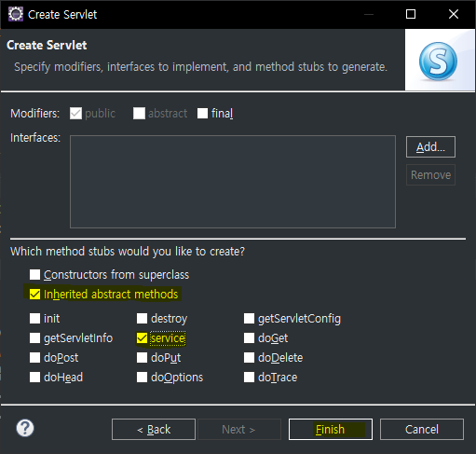Select the destroy method stub
476x454 pixels.
[x=142, y=319]
